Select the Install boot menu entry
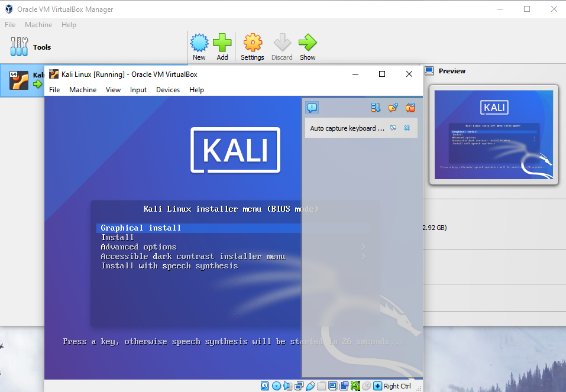This screenshot has width=566, height=392. [x=118, y=237]
